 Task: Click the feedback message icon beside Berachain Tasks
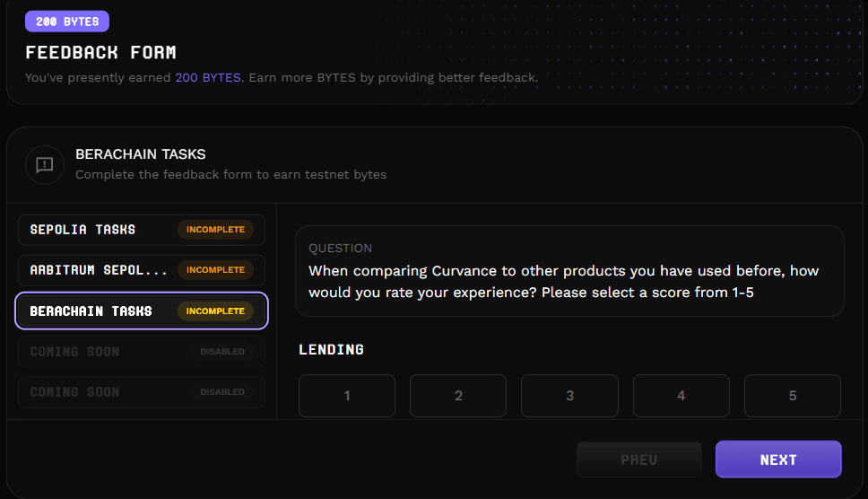(45, 164)
